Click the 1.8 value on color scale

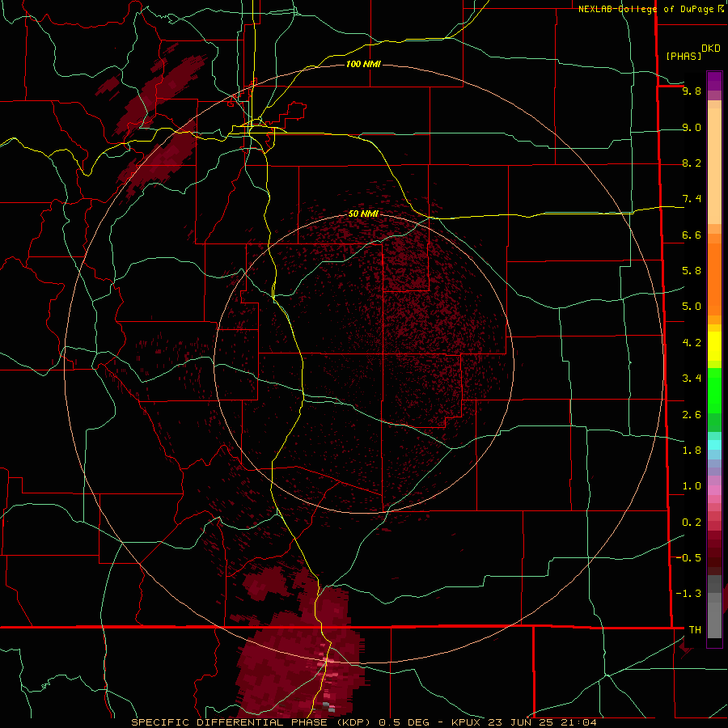click(x=692, y=450)
